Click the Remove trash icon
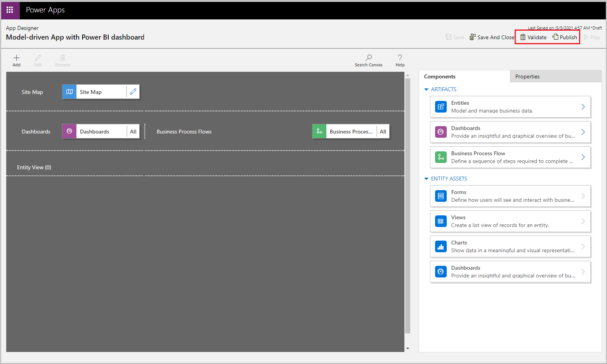 (63, 58)
